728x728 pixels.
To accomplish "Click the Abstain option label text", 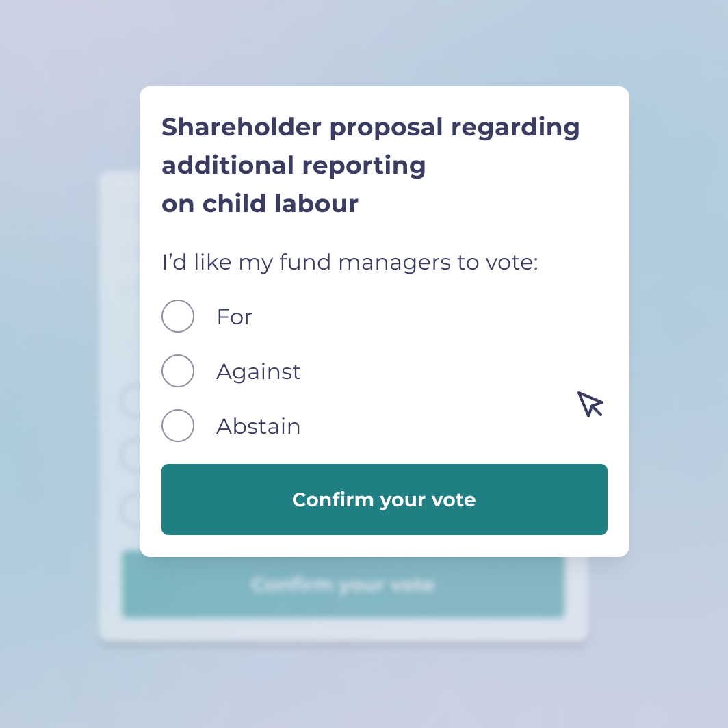I will [259, 426].
